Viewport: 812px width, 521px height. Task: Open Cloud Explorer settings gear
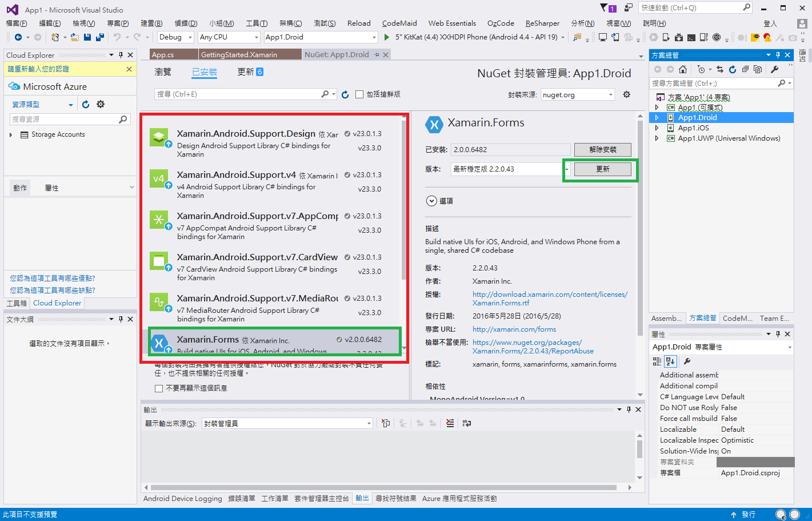101,104
